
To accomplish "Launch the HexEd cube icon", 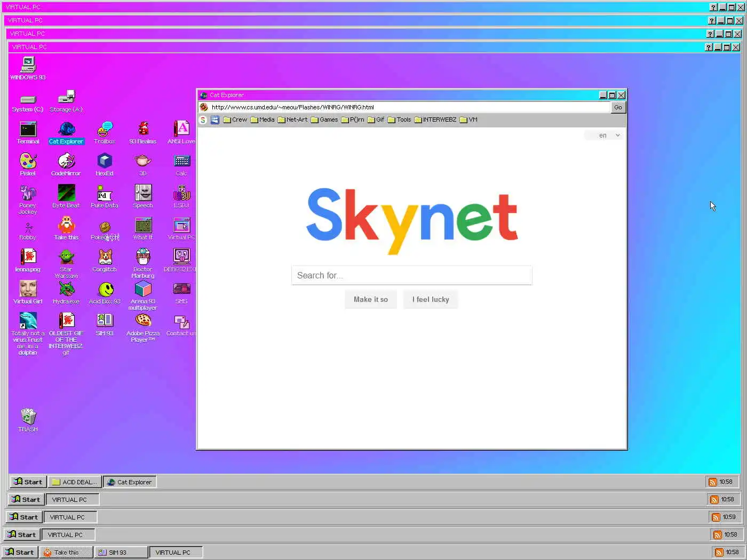I will (105, 165).
